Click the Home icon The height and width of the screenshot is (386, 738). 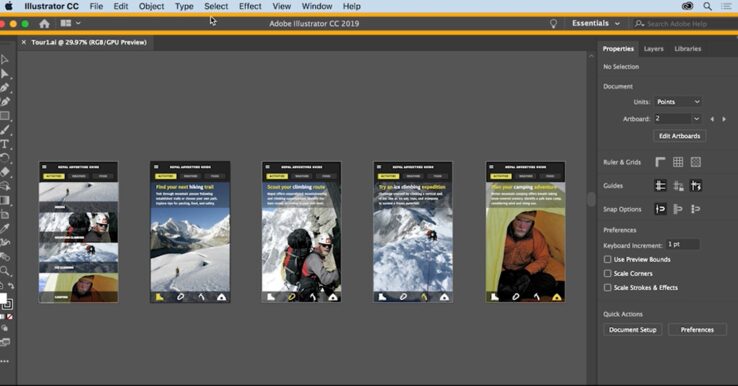[44, 24]
